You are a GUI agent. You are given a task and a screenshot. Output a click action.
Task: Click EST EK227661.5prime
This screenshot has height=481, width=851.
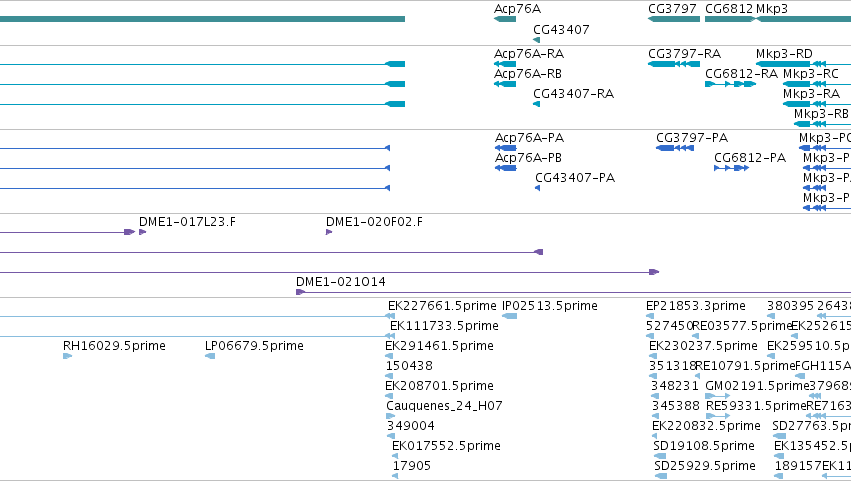[x=442, y=306]
